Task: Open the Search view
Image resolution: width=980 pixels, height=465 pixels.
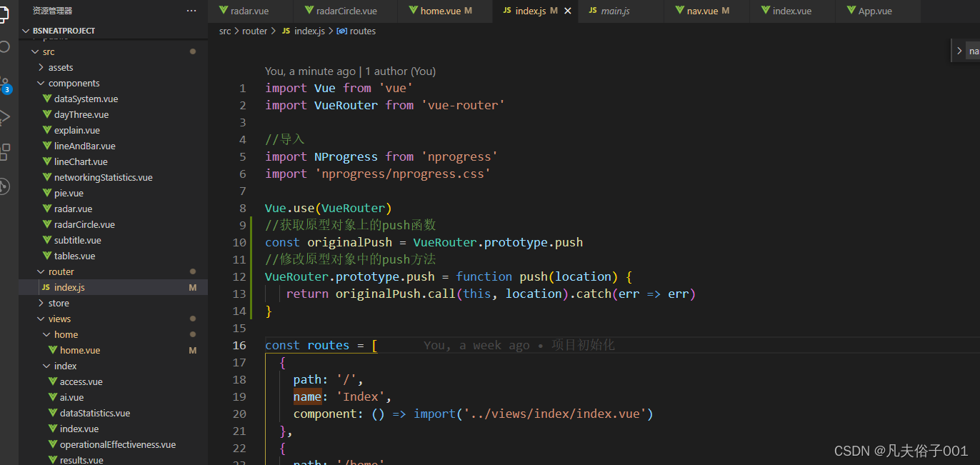Action: coord(4,46)
